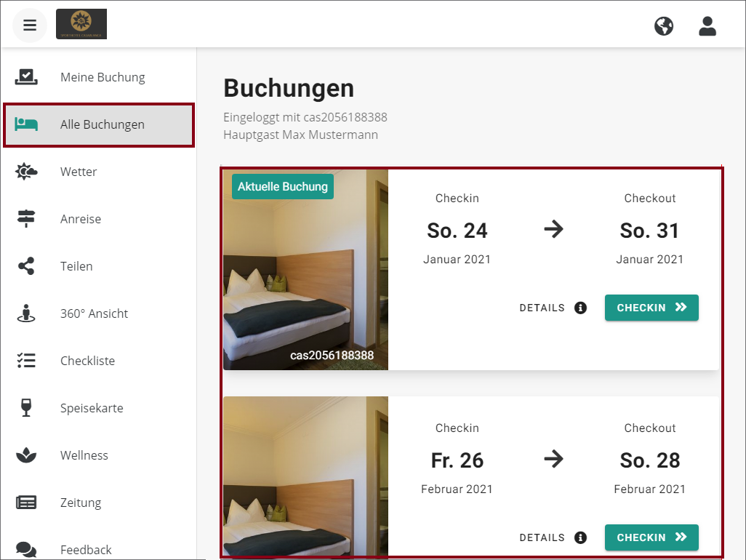
Task: Open DETAILS for So. 24 booking
Action: [x=553, y=308]
